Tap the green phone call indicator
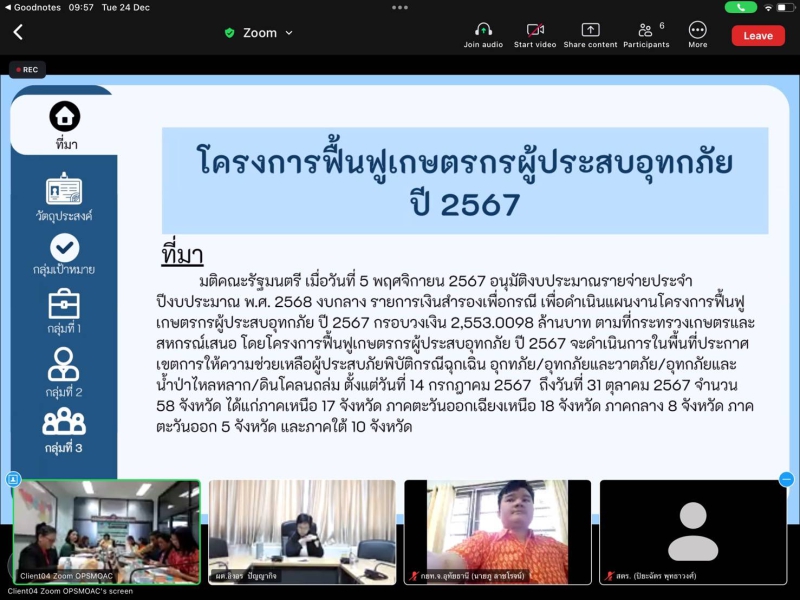800x600 pixels. pyautogui.click(x=740, y=6)
